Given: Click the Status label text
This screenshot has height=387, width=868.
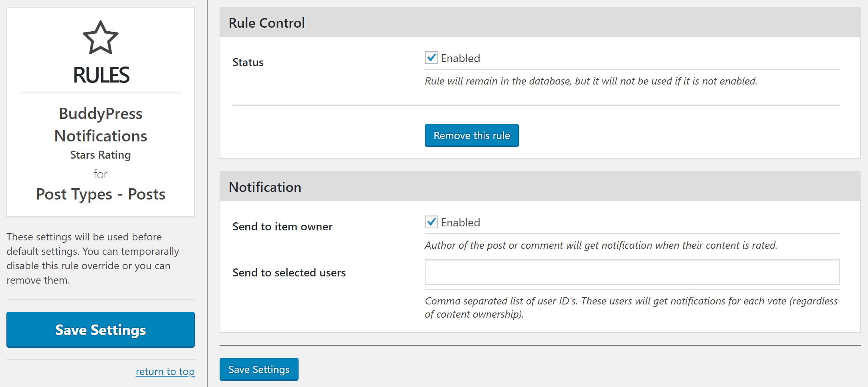Looking at the screenshot, I should pyautogui.click(x=248, y=62).
